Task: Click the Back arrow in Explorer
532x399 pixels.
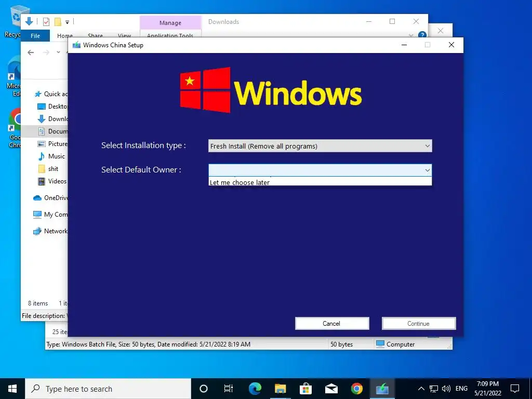Action: [x=31, y=52]
